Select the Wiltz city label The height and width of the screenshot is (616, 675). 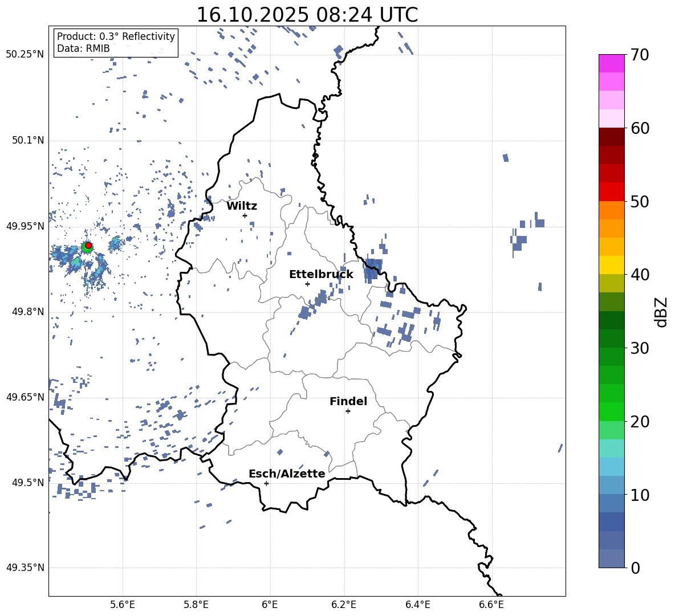click(242, 206)
